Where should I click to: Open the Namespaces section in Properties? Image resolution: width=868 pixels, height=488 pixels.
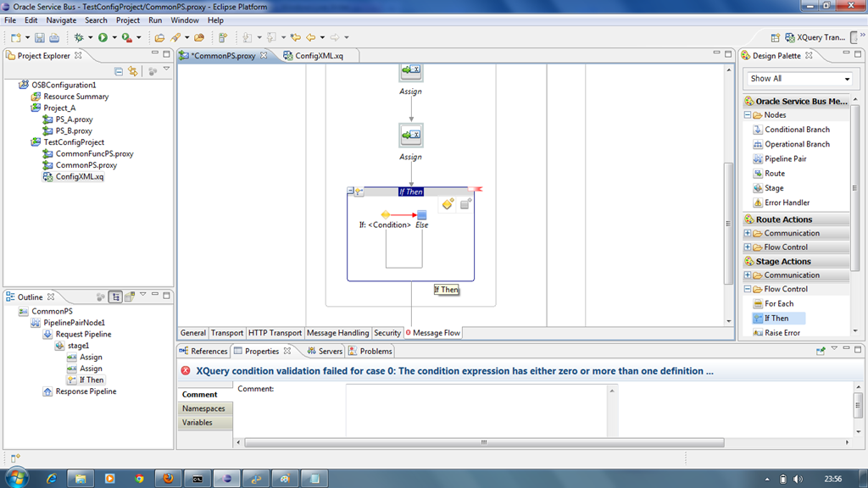tap(203, 408)
